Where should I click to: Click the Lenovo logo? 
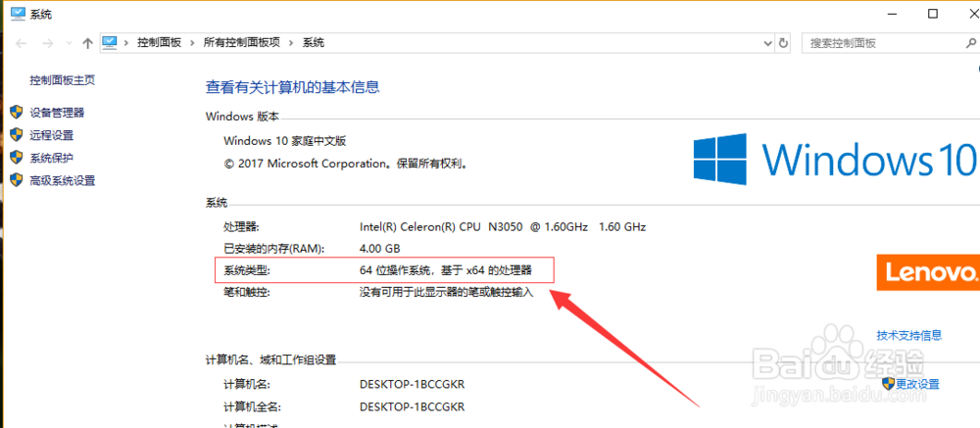click(x=928, y=272)
